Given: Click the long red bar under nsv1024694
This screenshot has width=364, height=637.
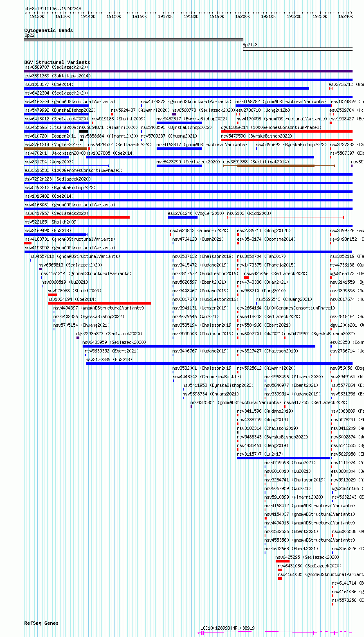Looking at the screenshot, I should 99,303.
